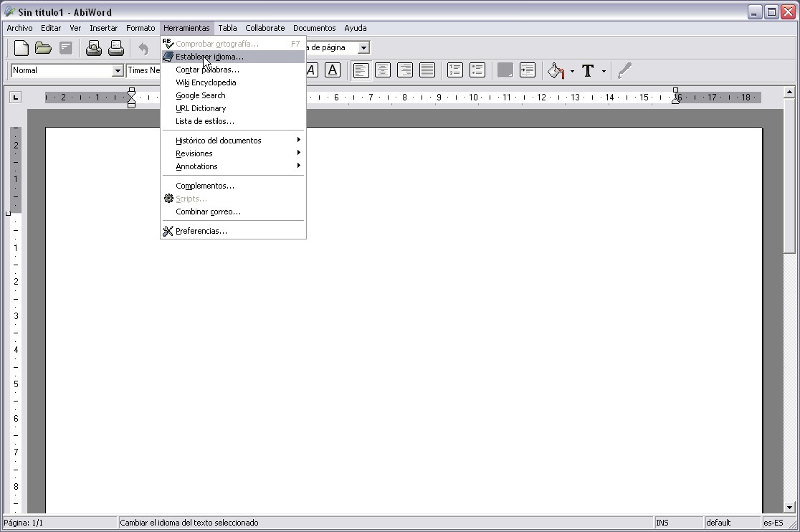Click the bullet list icon
This screenshot has height=532, width=800.
[477, 70]
